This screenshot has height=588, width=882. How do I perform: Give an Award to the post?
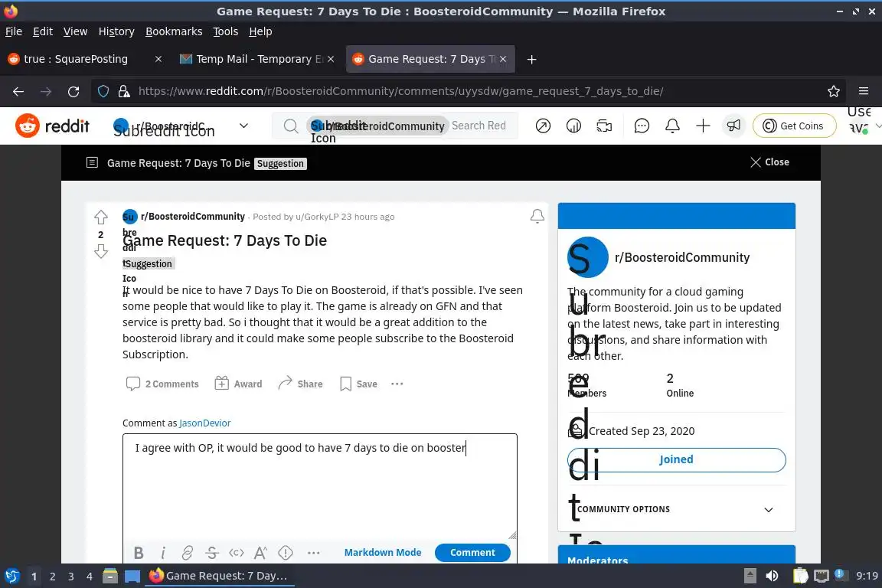(x=239, y=384)
